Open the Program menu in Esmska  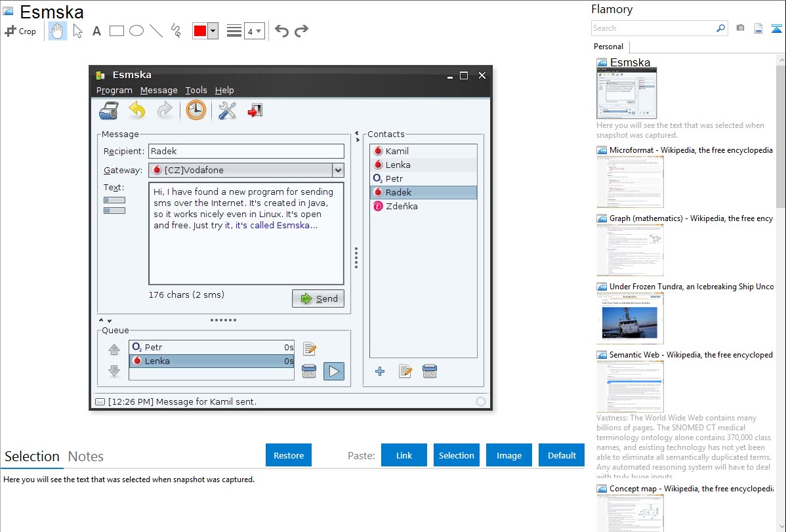click(114, 91)
